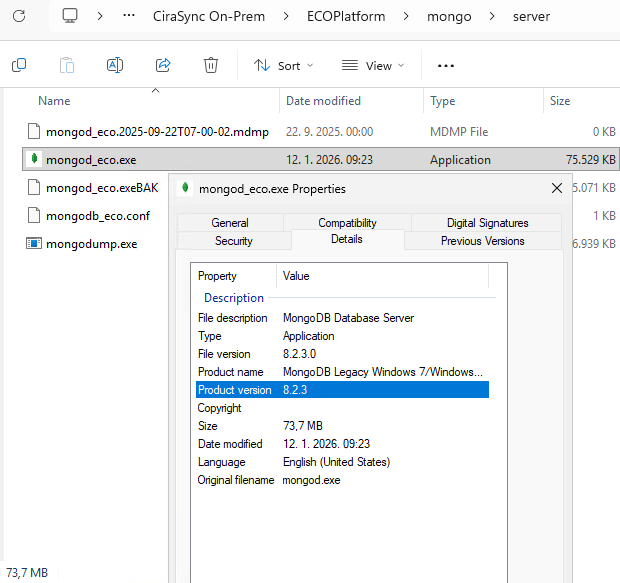Screen dimensions: 620x583
Task: Click the Copy icon in toolbar
Action: click(19, 65)
